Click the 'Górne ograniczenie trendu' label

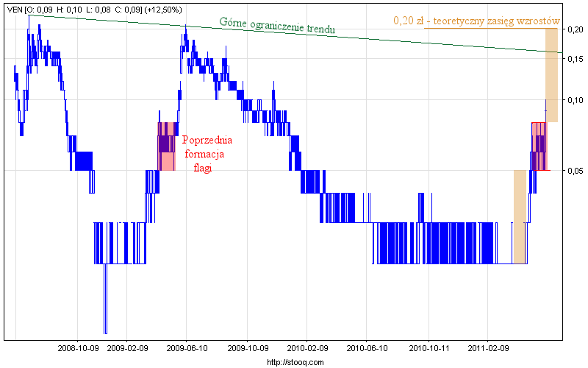coord(278,26)
